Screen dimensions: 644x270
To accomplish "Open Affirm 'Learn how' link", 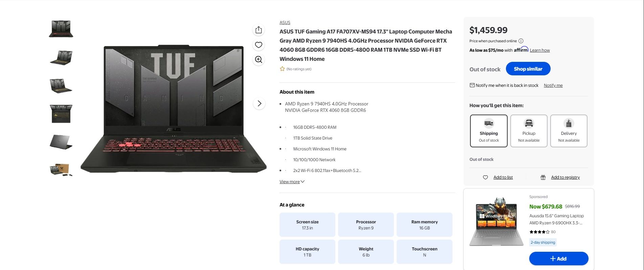I will (540, 50).
